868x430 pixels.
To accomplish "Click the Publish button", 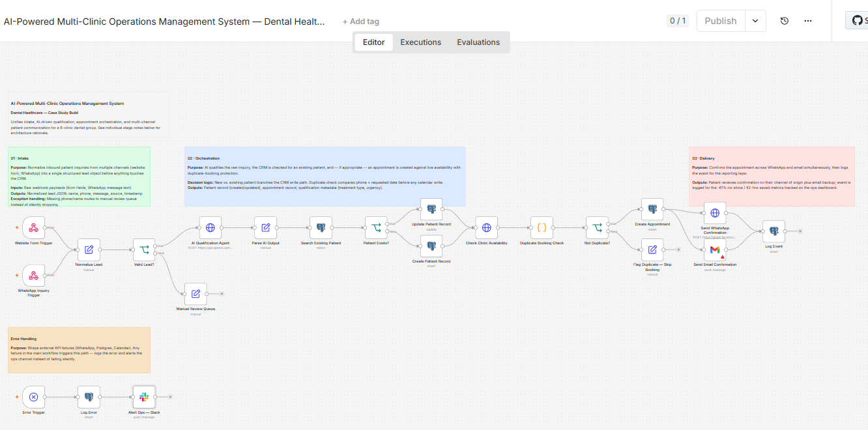I will point(721,21).
